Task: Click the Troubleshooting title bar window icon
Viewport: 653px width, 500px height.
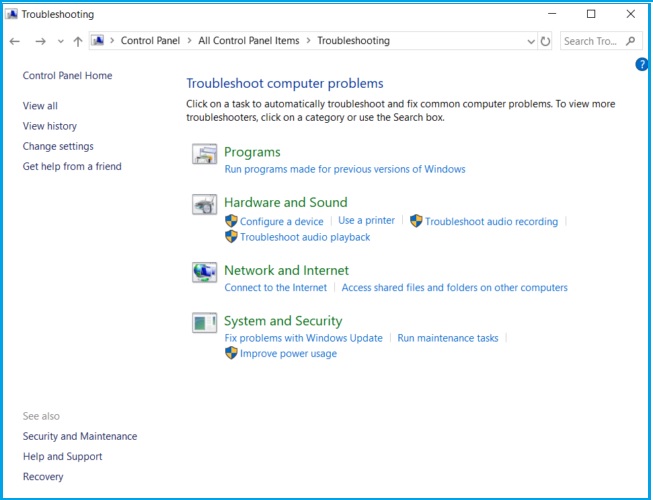Action: pyautogui.click(x=11, y=14)
